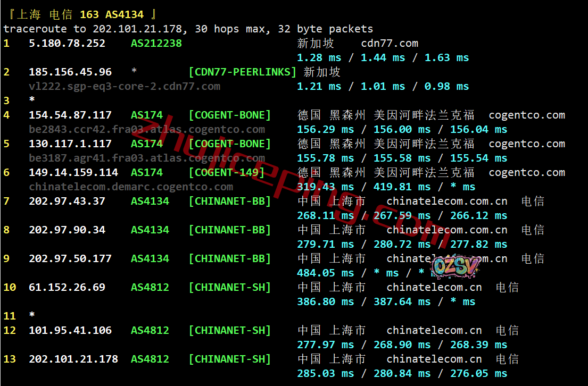
Task: Click the hop 13 IP address 202.101.21.178
Action: [73, 359]
